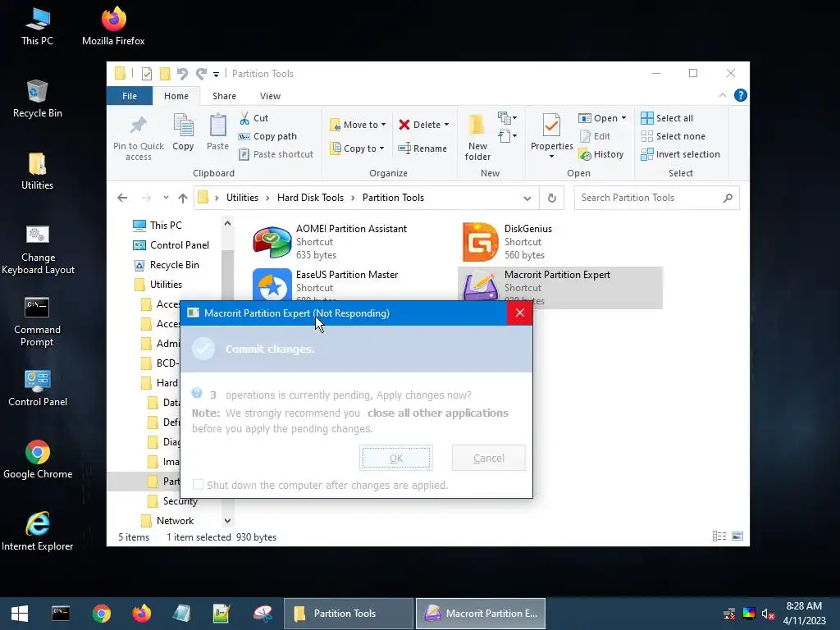
Task: Open Command Prompt desktop icon
Action: pyautogui.click(x=37, y=322)
